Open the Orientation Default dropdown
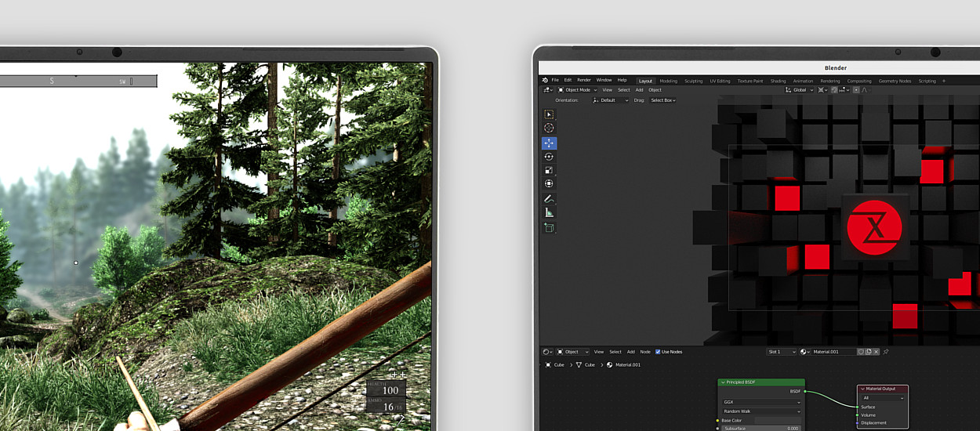Image resolution: width=980 pixels, height=431 pixels. [x=611, y=100]
